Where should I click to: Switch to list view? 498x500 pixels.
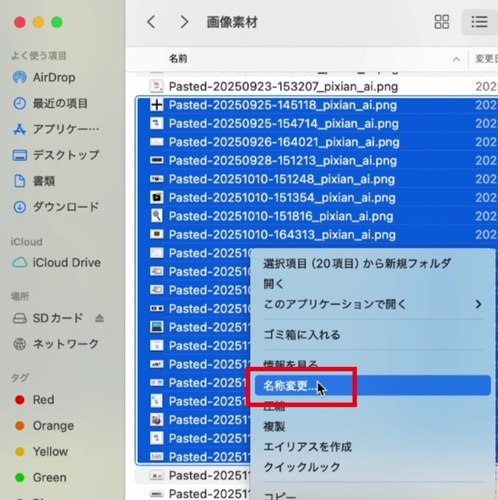[479, 22]
